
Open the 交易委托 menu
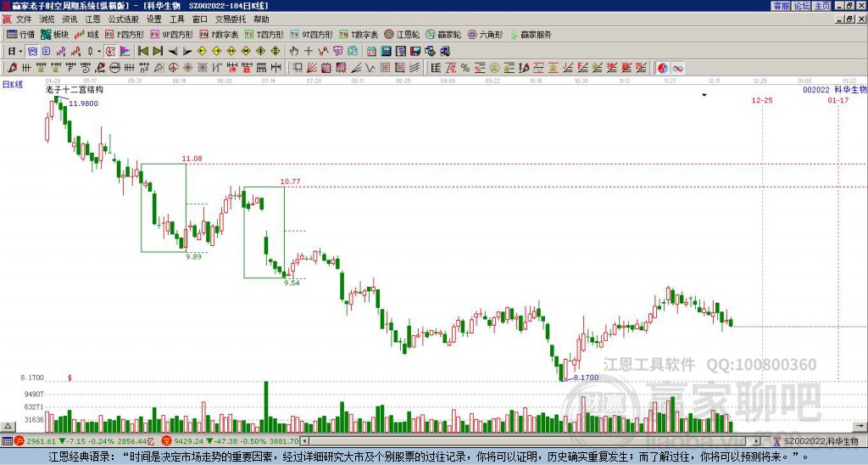point(231,20)
